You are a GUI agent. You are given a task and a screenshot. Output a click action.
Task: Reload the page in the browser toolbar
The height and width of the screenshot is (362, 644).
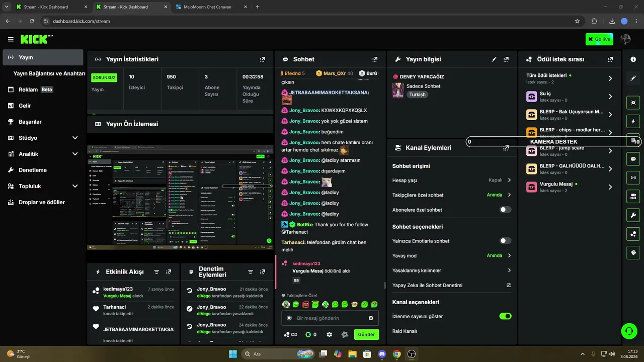pos(32,21)
